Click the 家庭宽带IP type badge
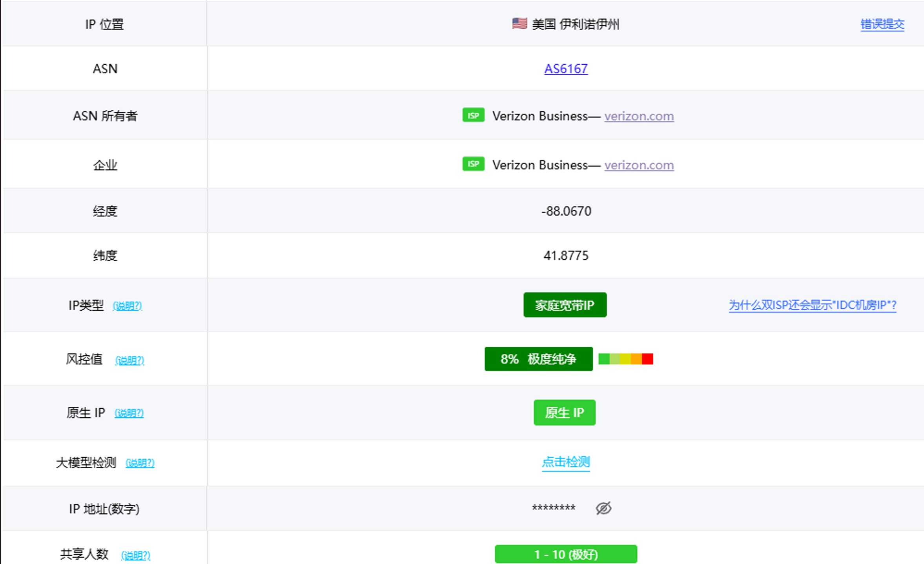The image size is (924, 564). point(565,305)
